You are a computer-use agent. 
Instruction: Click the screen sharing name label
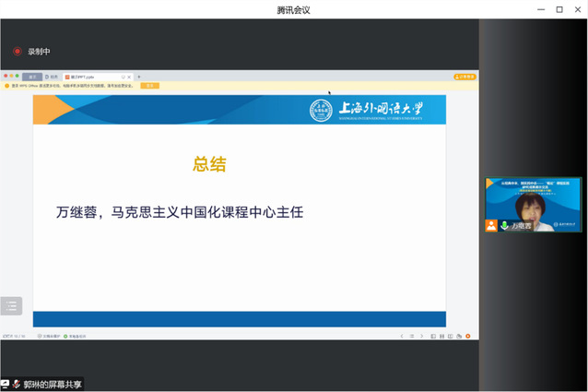click(53, 384)
